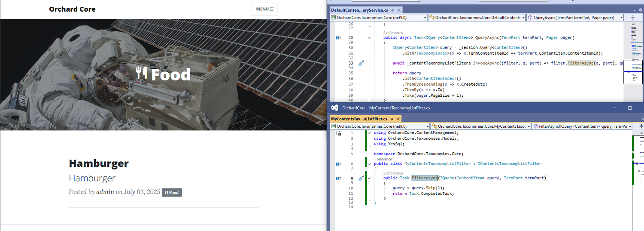The width and height of the screenshot is (644, 231).
Task: Click query.Skip(1) on line 10
Action: (428, 188)
